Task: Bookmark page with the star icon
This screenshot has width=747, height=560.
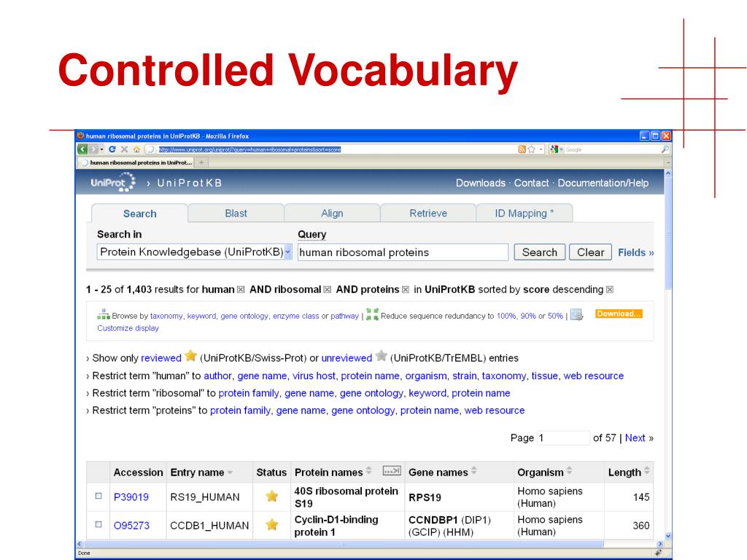Action: 532,149
